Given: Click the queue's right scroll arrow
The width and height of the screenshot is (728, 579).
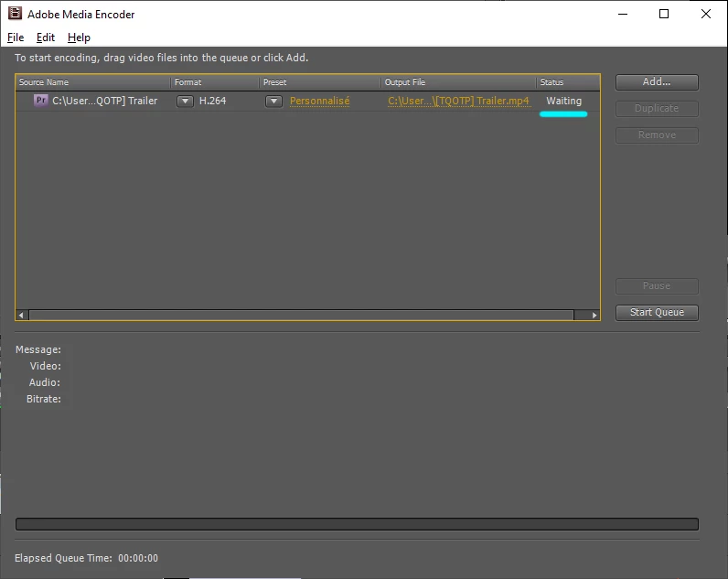Looking at the screenshot, I should 594,315.
